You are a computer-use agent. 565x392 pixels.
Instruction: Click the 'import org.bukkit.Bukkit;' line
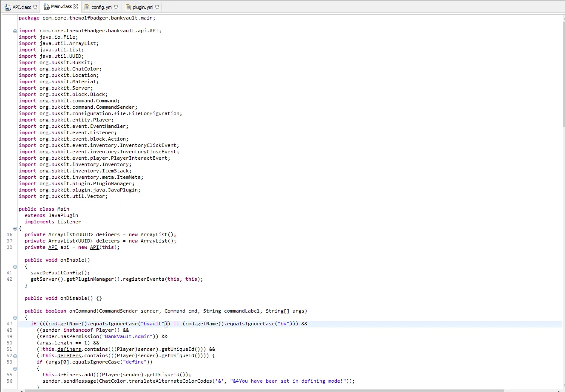pos(56,62)
